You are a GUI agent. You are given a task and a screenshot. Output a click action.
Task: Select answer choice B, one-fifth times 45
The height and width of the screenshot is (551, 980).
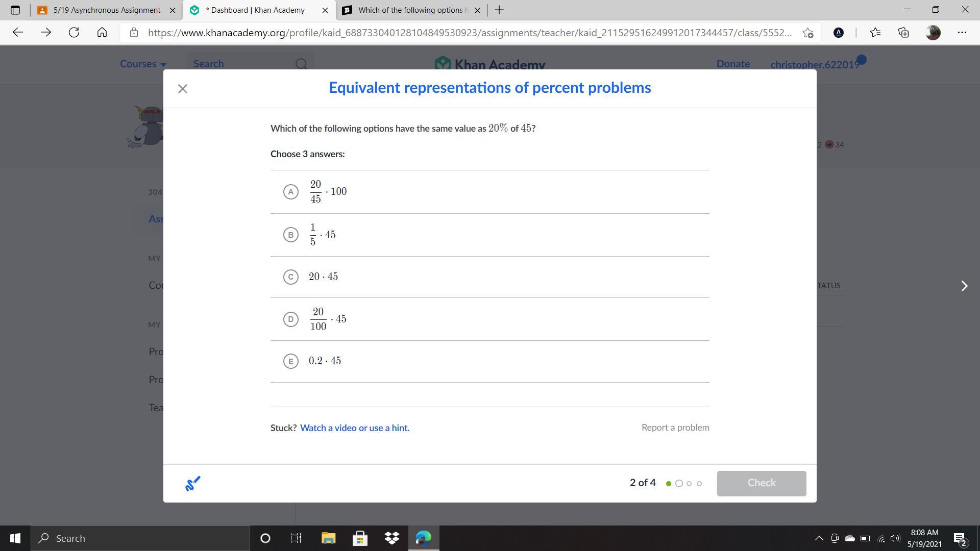tap(291, 235)
